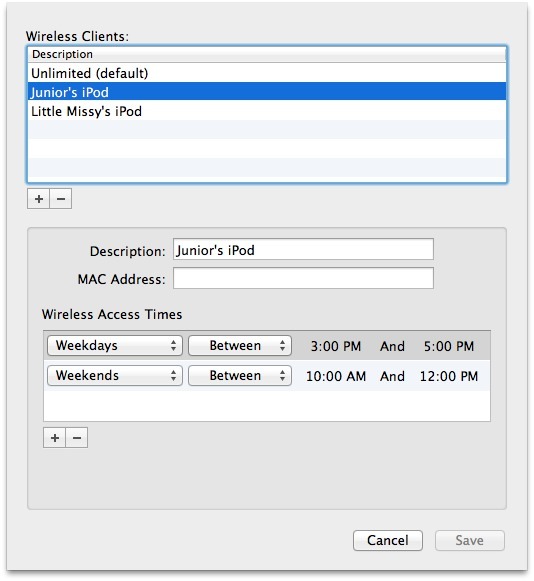
Task: Click the Cancel button
Action: pyautogui.click(x=388, y=540)
